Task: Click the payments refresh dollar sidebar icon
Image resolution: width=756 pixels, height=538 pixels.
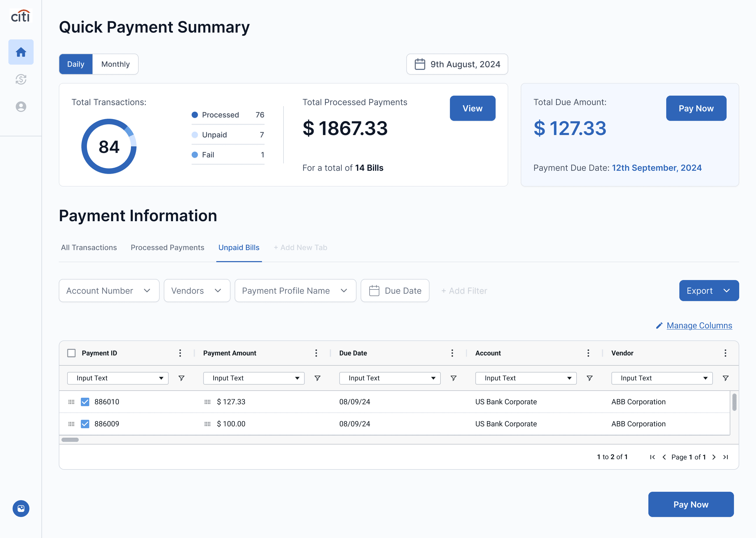Action: point(21,79)
